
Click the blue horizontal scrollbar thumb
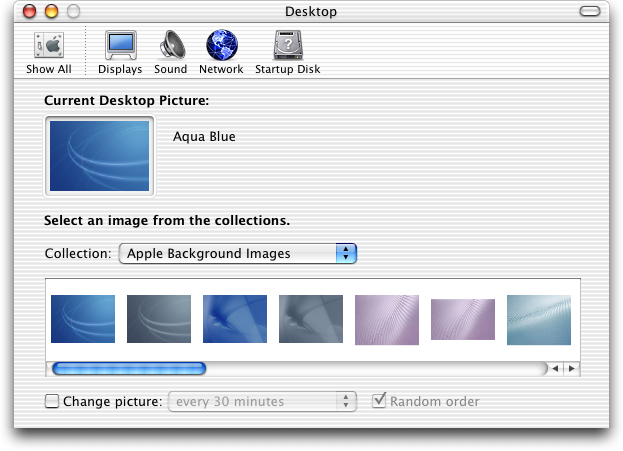point(129,368)
